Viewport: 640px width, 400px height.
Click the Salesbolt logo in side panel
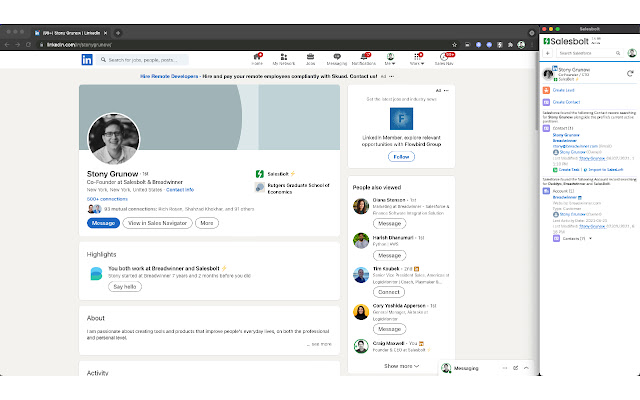coord(566,41)
